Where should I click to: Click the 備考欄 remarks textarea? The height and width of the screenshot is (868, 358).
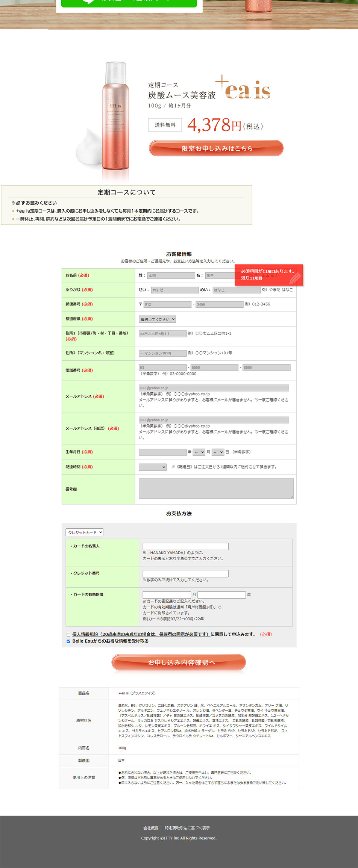pyautogui.click(x=216, y=488)
